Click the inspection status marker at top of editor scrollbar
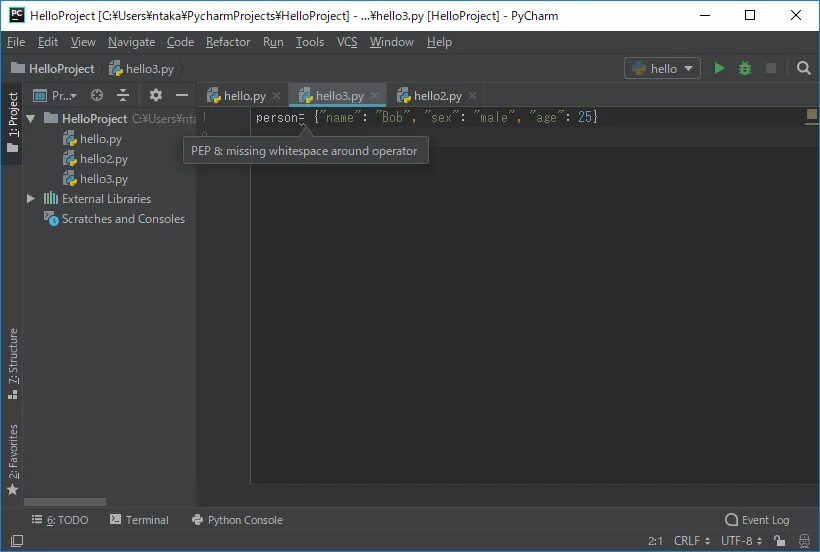This screenshot has width=820, height=552. [x=812, y=114]
